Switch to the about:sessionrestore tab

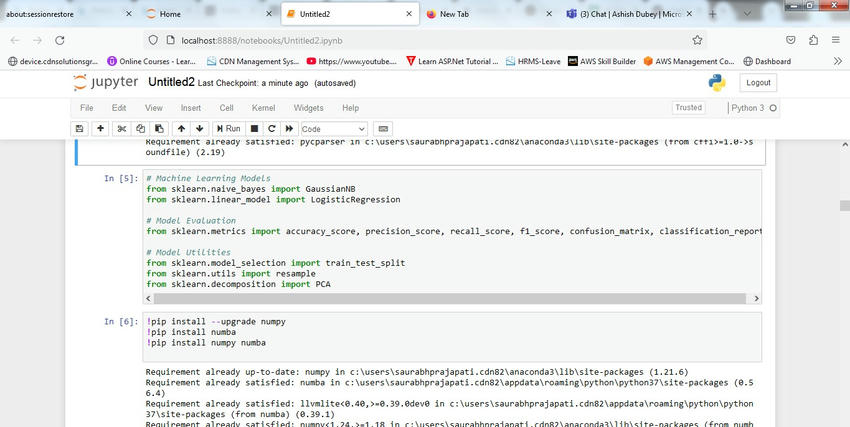pyautogui.click(x=68, y=14)
